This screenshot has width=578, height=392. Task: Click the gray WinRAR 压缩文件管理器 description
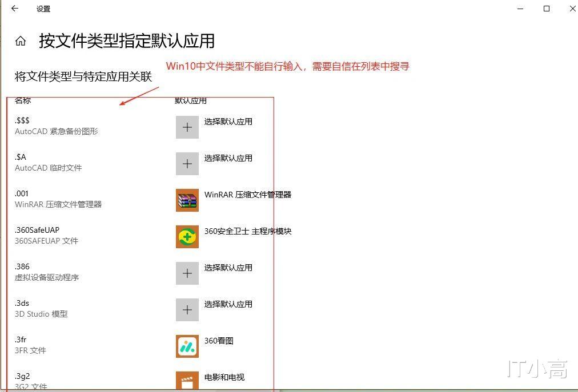[x=58, y=204]
